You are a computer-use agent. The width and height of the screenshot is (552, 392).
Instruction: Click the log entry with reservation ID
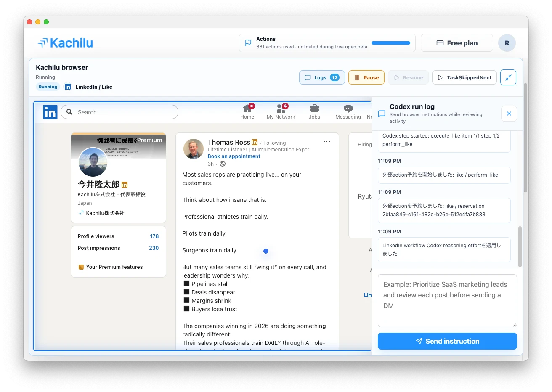point(444,210)
